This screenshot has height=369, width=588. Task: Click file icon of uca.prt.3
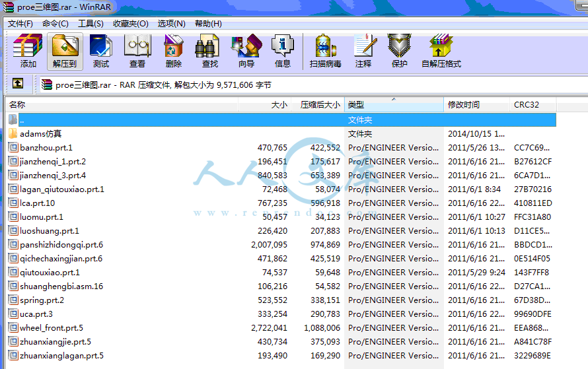(13, 314)
